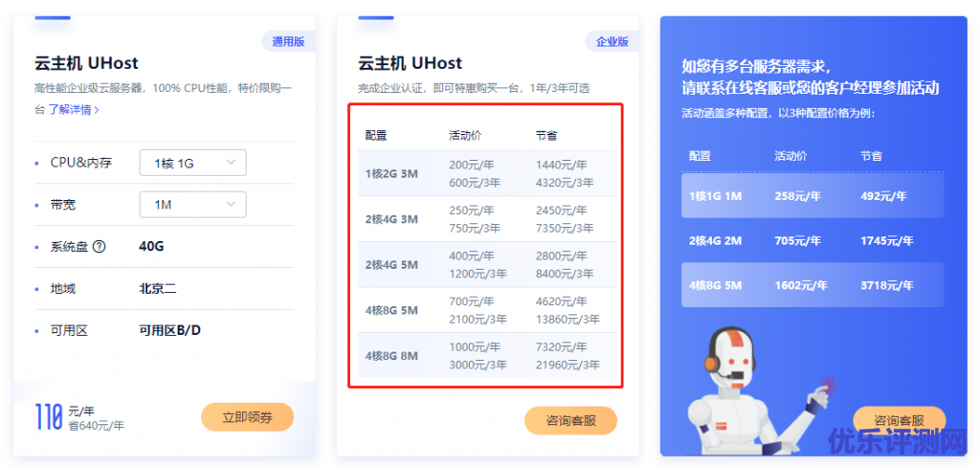Click 咨询客服 button on the blue card
The width and height of the screenshot is (980, 467).
(x=900, y=420)
